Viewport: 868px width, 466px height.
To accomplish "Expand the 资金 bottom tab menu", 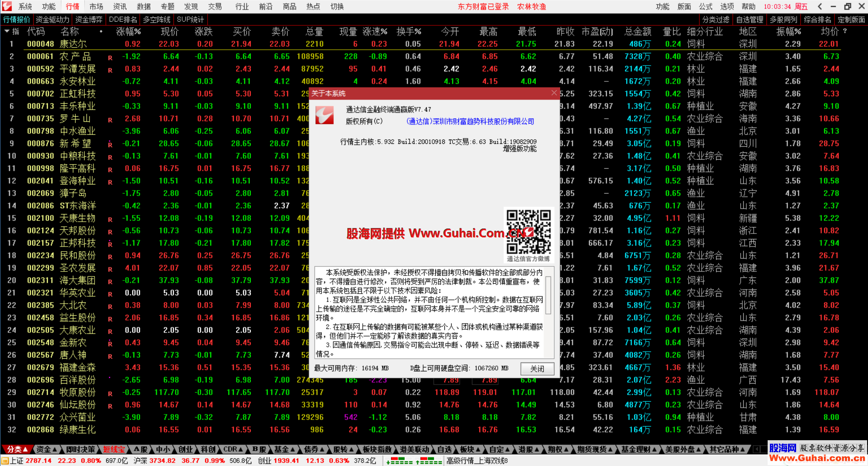I will pyautogui.click(x=47, y=449).
